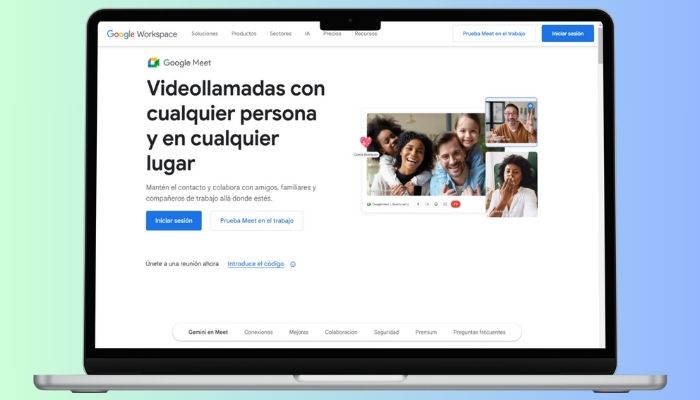
Task: Click header Prueba Meet en el trabajo button
Action: (x=494, y=33)
